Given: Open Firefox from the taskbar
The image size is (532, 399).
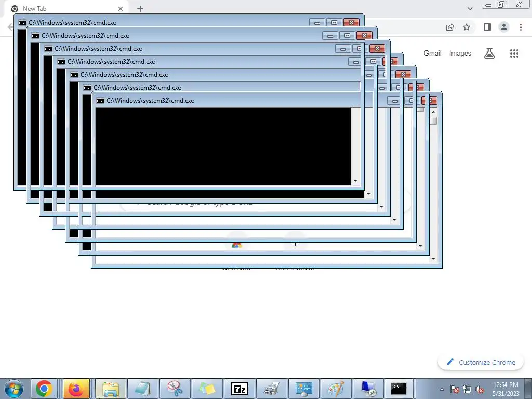Looking at the screenshot, I should [76, 389].
